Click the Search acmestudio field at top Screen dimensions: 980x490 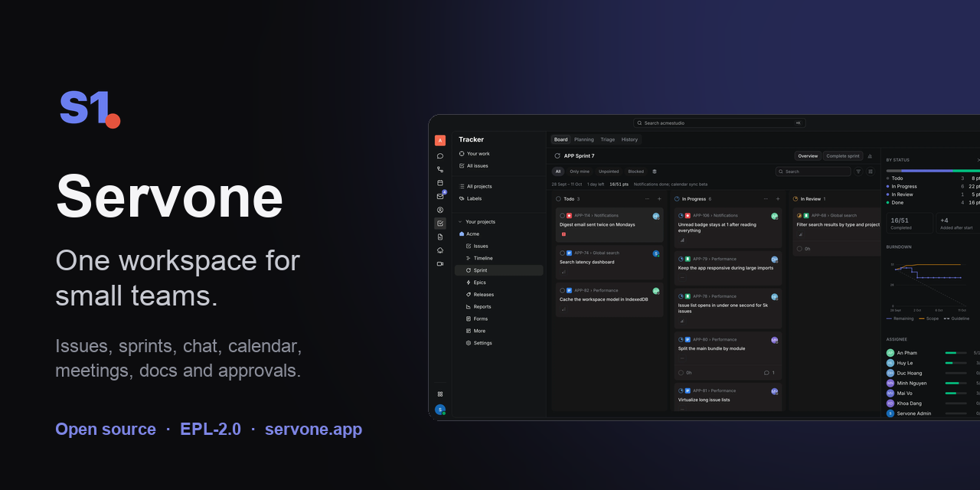click(x=719, y=122)
